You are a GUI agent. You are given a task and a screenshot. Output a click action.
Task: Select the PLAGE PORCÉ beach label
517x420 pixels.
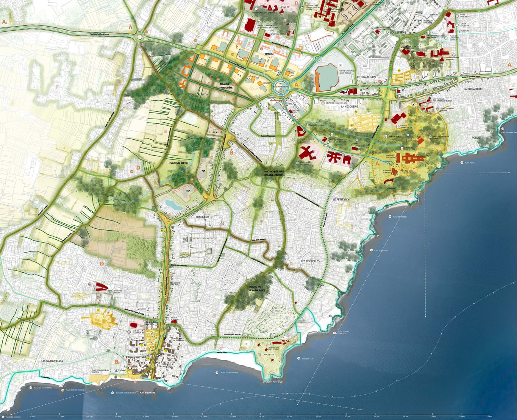(470, 162)
